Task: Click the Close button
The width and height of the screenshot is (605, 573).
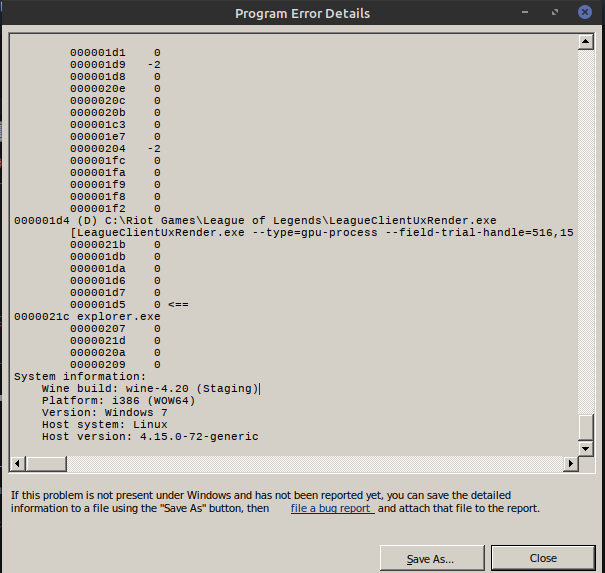Action: pos(543,558)
